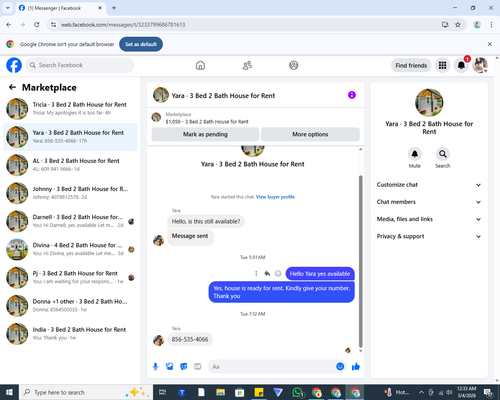Open tab search dropdown in Chrome
The image size is (500, 400).
(x=7, y=8)
